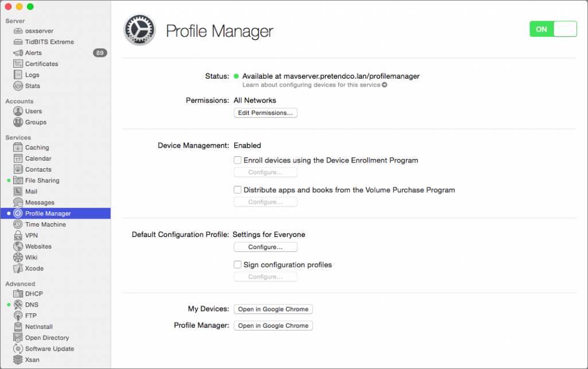Click the 'Settings for Everyone' profile text
This screenshot has width=588, height=369.
(x=269, y=235)
